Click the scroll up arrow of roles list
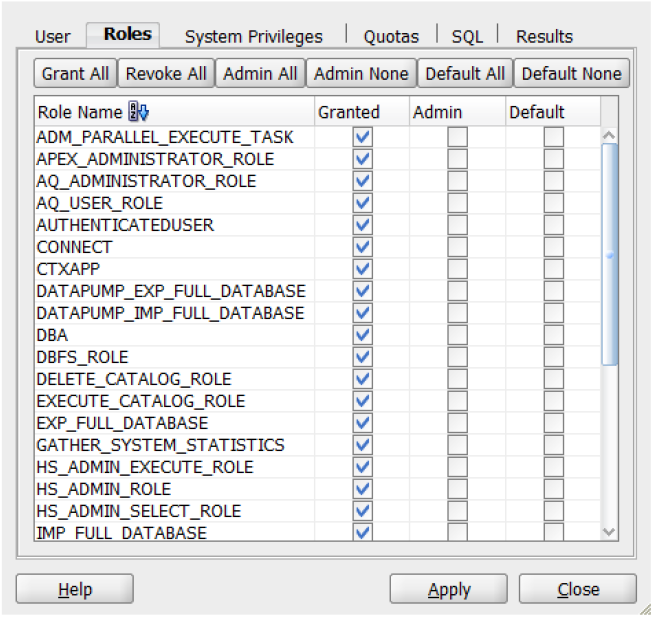 [x=609, y=135]
